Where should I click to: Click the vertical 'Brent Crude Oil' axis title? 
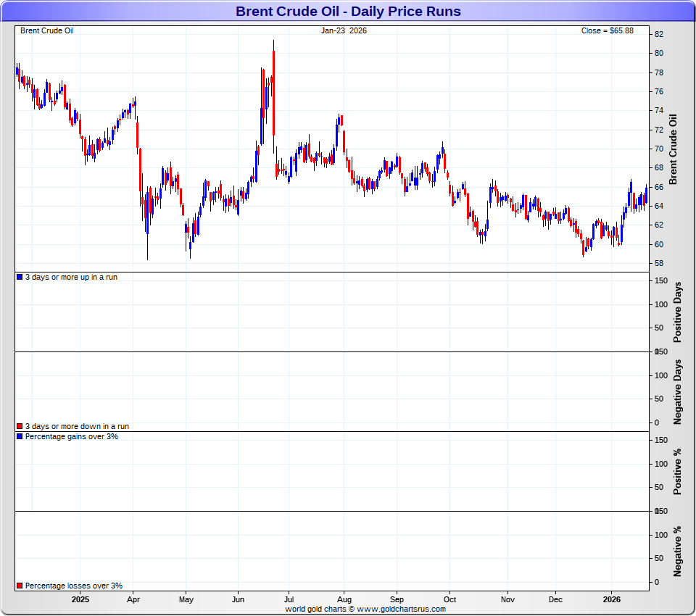674,149
